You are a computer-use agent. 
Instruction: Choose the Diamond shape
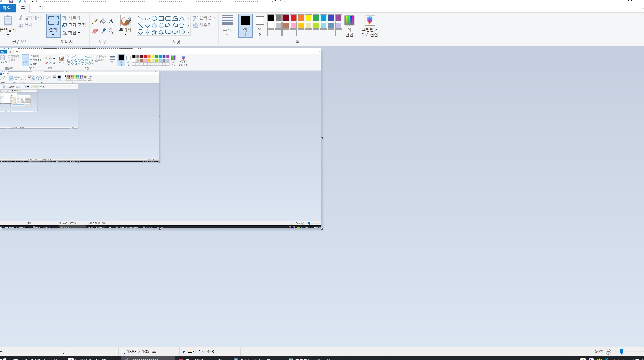coord(147,25)
